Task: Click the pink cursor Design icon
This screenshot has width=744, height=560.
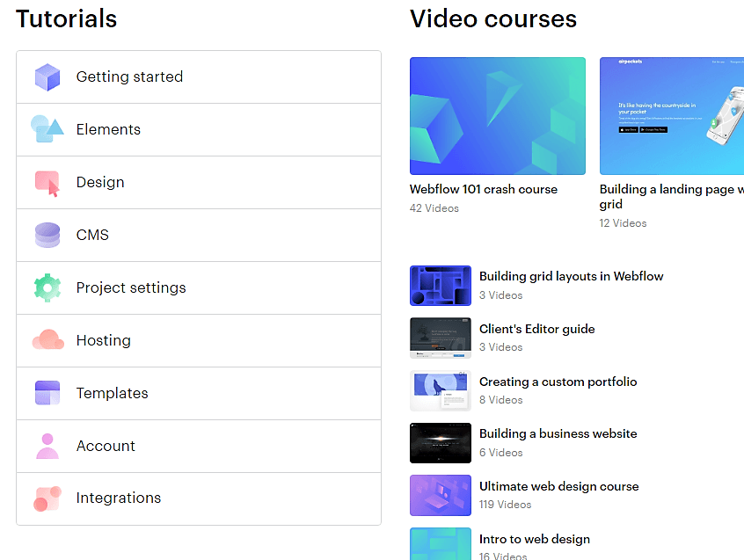Action: [x=47, y=184]
